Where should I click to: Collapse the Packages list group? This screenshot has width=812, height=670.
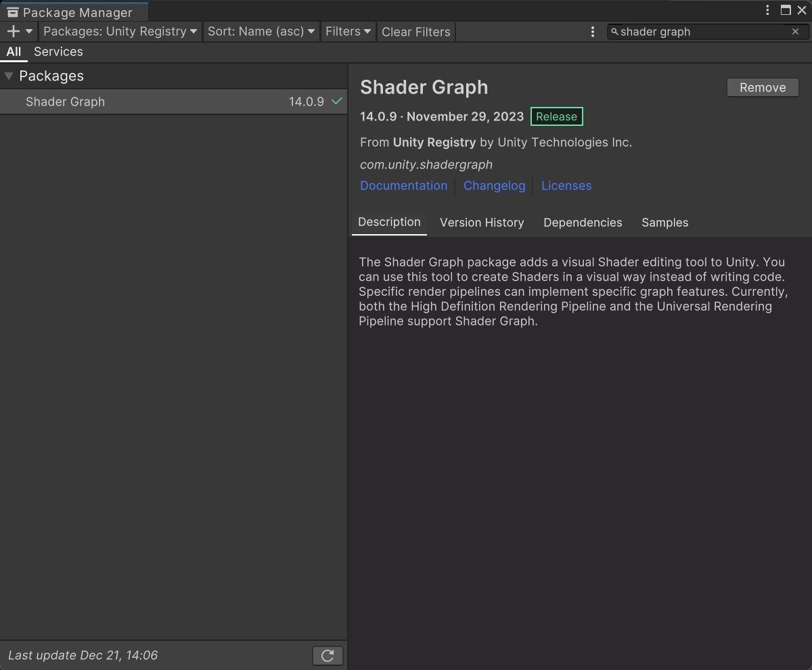tap(9, 76)
